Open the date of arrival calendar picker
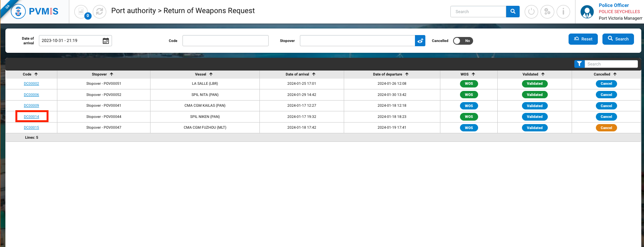 click(106, 41)
